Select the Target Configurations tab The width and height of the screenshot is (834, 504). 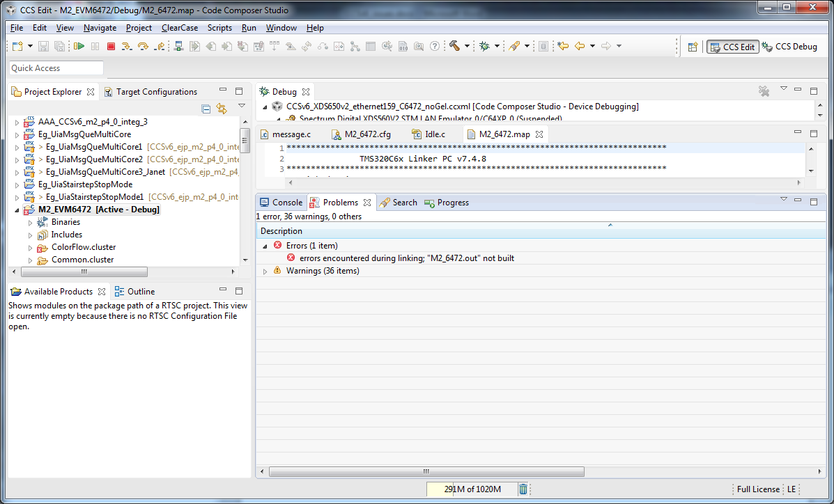(150, 92)
